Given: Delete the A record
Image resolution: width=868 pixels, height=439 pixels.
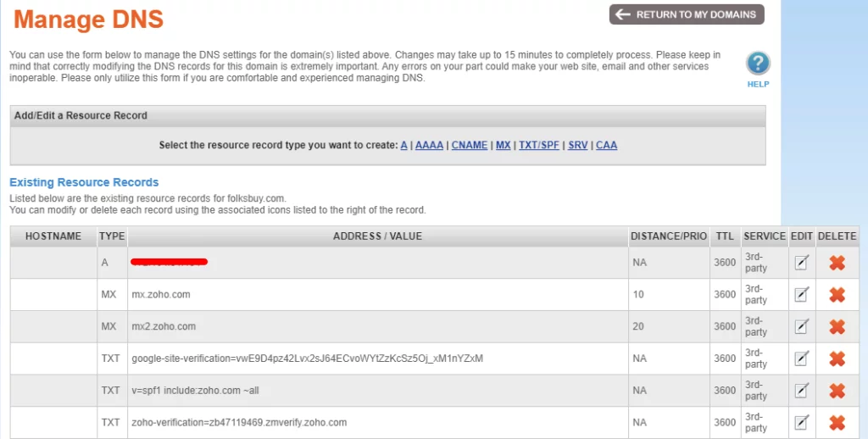Looking at the screenshot, I should pos(837,263).
